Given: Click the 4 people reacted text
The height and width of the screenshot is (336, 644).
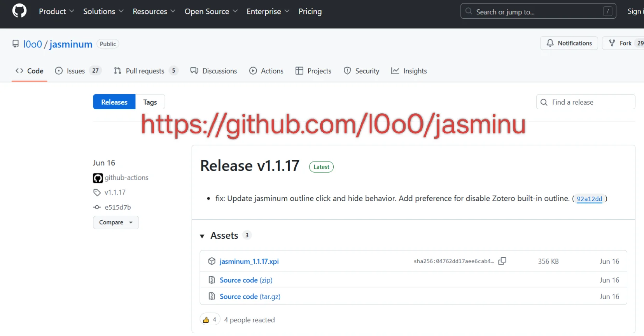Looking at the screenshot, I should pos(249,320).
